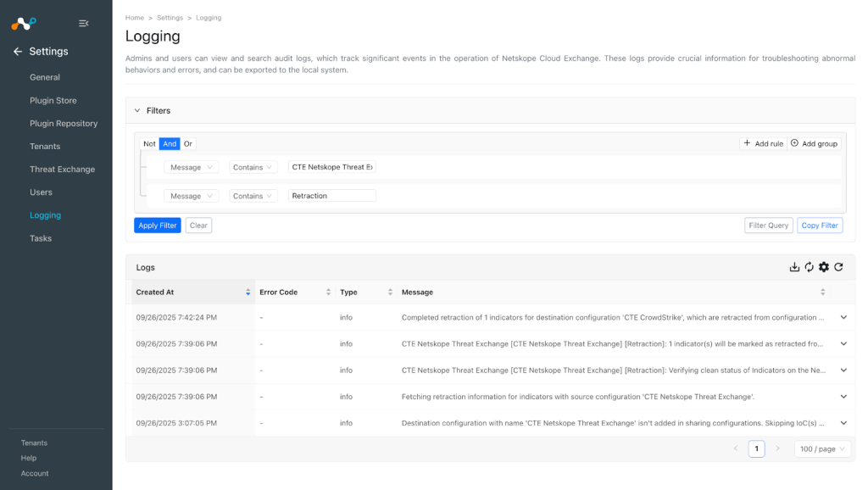The image size is (868, 490).
Task: Go to previous page arrow
Action: [736, 448]
